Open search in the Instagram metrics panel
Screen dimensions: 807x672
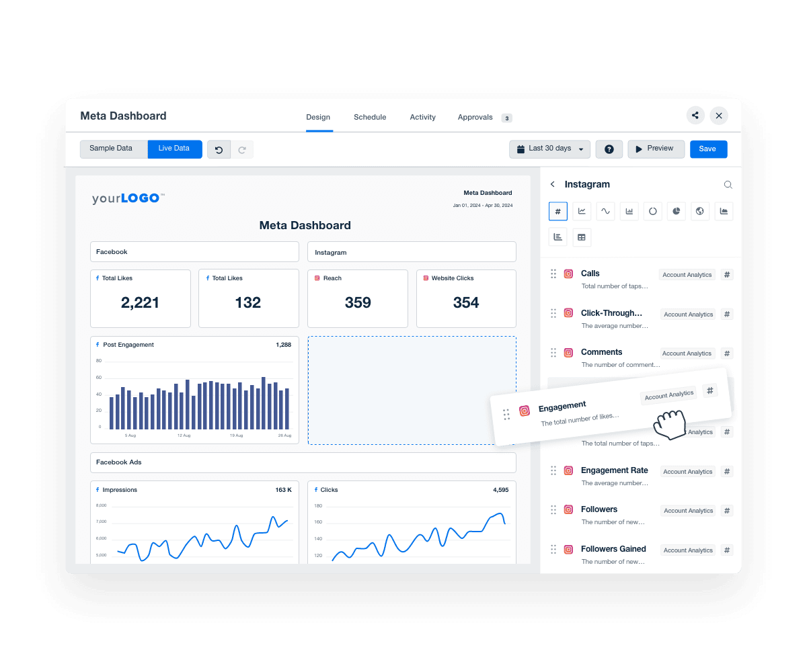click(728, 184)
